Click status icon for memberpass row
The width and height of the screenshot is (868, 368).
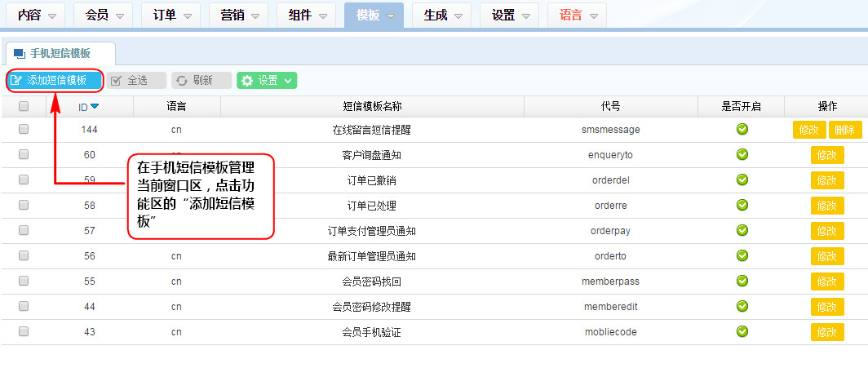742,281
